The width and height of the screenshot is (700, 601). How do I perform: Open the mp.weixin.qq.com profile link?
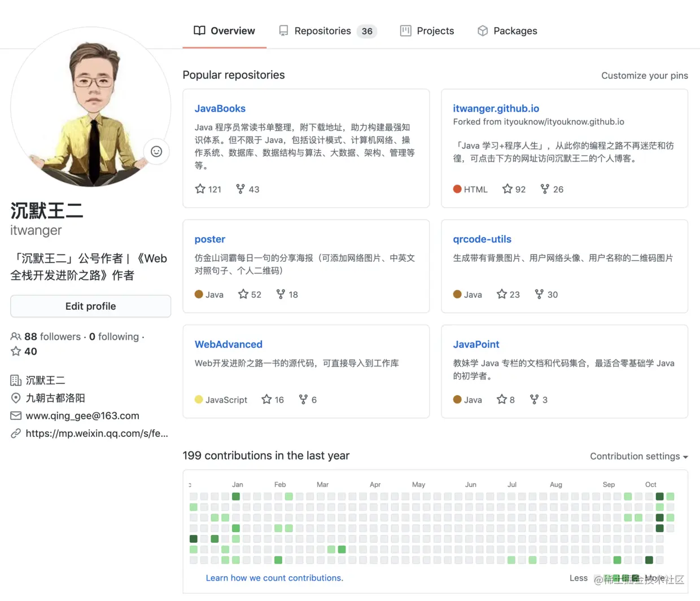point(97,433)
